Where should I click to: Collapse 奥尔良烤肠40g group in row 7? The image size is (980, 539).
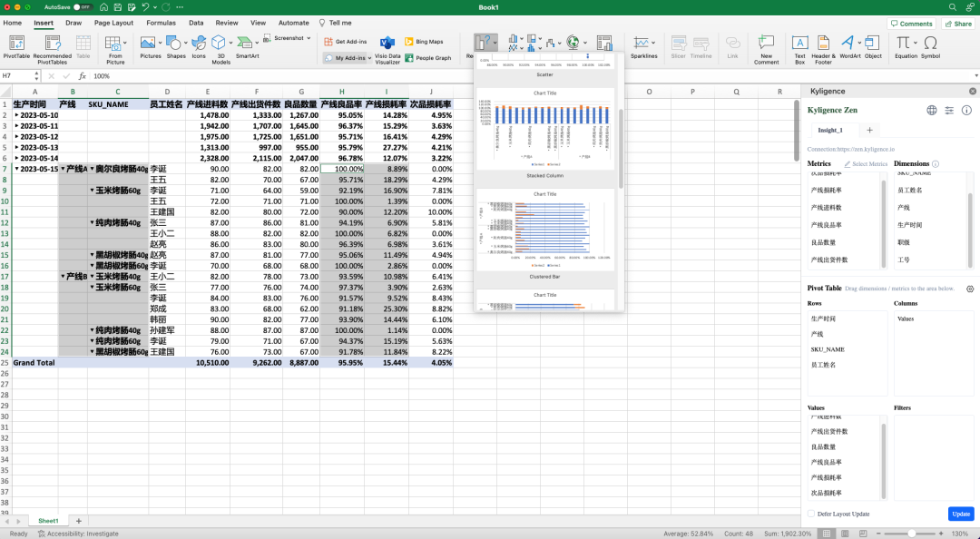click(x=92, y=169)
